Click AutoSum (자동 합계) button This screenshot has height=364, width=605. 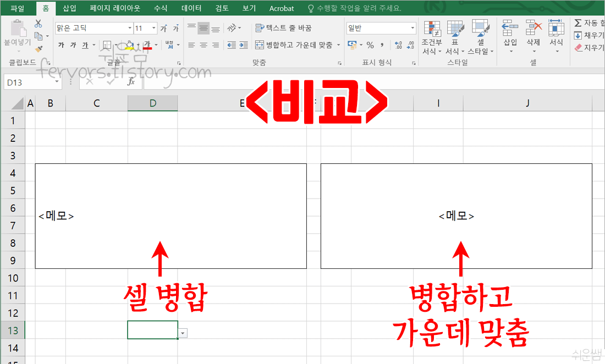[x=589, y=23]
